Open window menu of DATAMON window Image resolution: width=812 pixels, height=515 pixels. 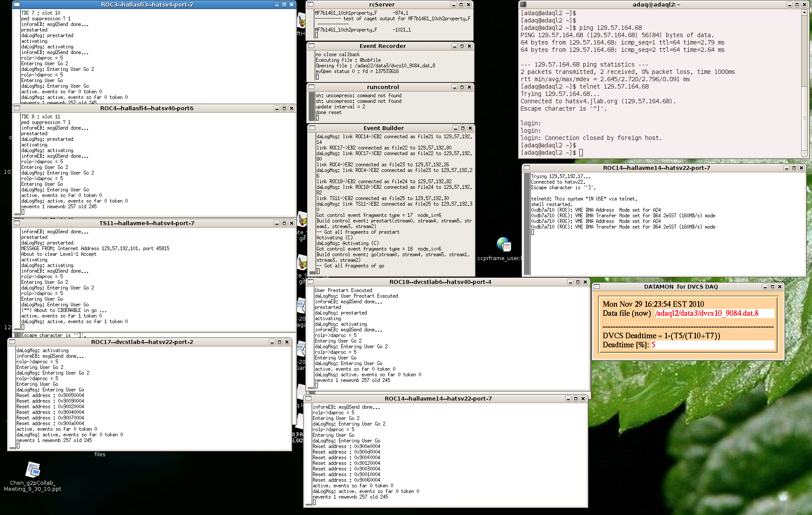pos(597,286)
